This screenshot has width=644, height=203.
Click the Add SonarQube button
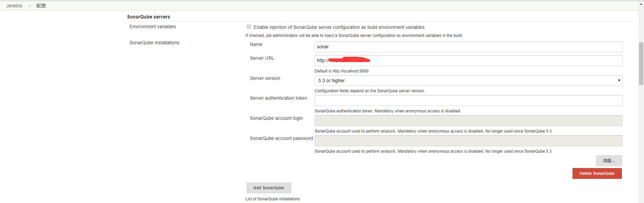[x=268, y=188]
